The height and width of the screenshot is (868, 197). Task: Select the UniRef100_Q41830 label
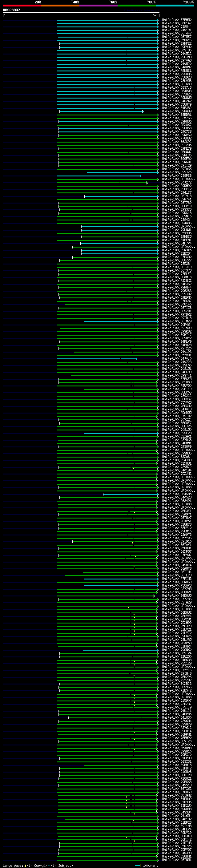[177, 717]
